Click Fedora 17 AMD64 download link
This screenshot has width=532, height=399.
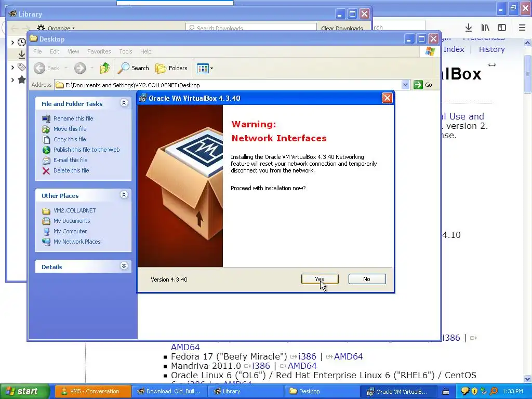click(349, 356)
